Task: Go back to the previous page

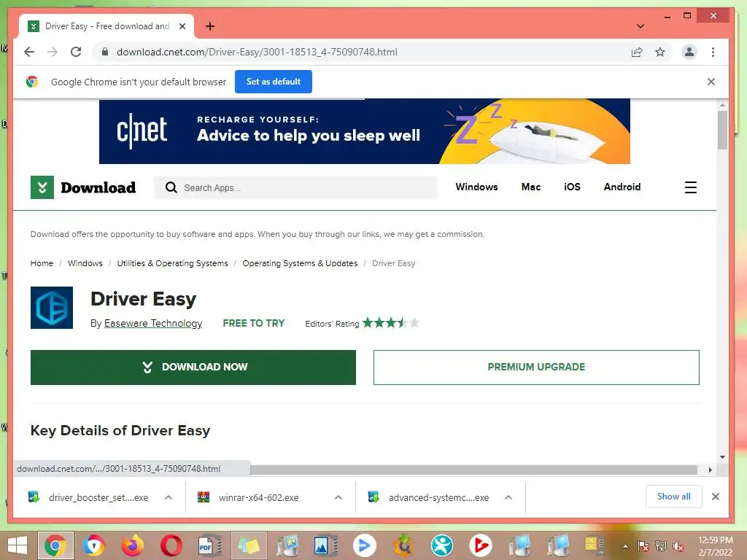Action: point(29,52)
